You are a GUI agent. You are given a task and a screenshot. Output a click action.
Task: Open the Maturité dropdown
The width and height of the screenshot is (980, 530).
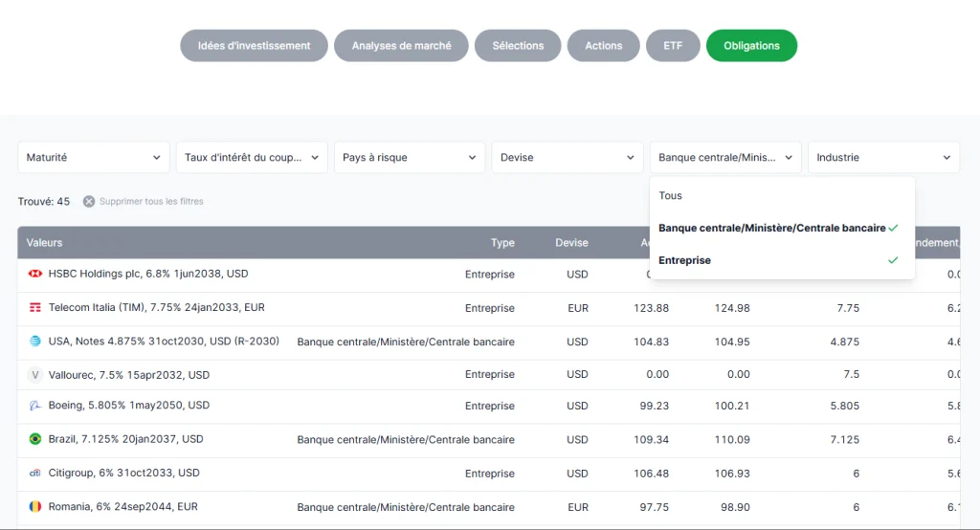[94, 158]
